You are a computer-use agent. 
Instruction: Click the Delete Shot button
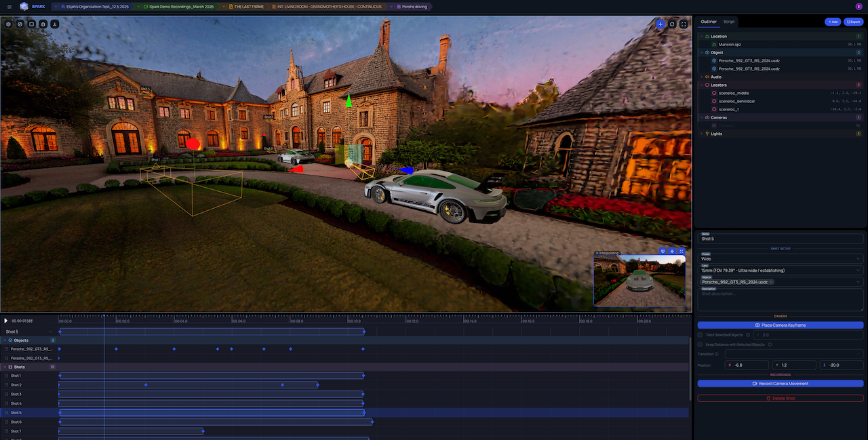[780, 398]
